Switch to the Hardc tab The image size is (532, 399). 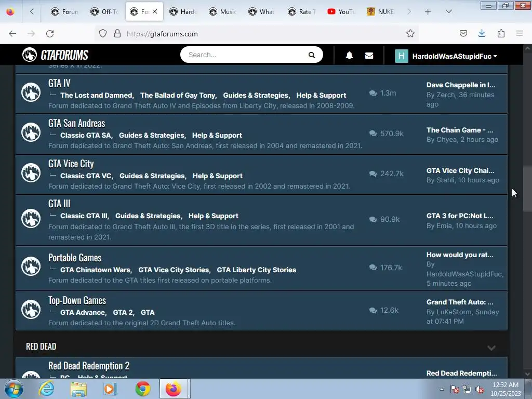tap(183, 11)
